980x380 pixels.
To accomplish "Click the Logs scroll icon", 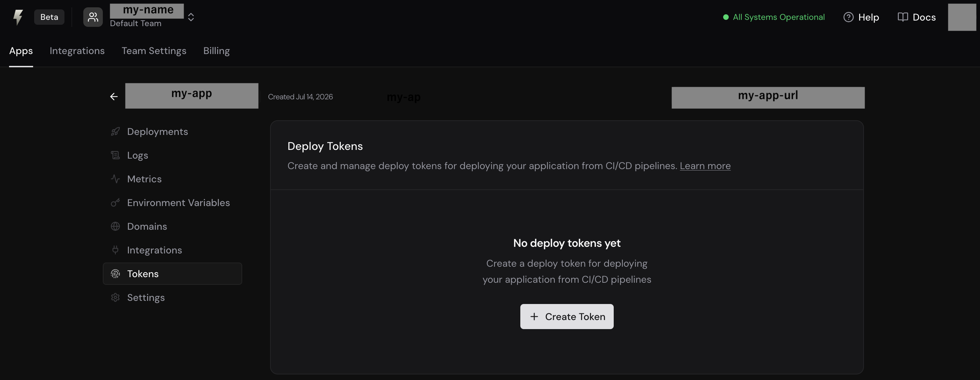I will click(115, 155).
